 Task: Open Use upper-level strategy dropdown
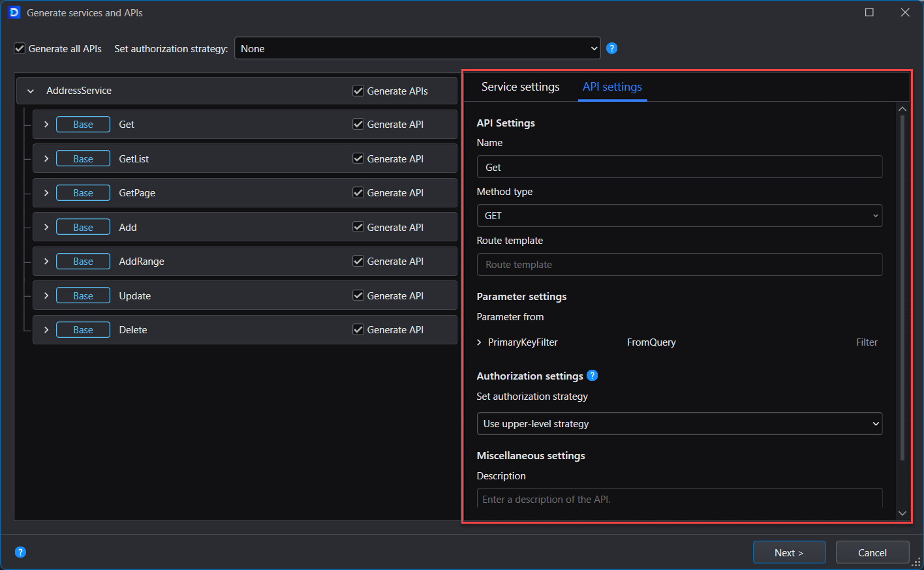pos(679,424)
